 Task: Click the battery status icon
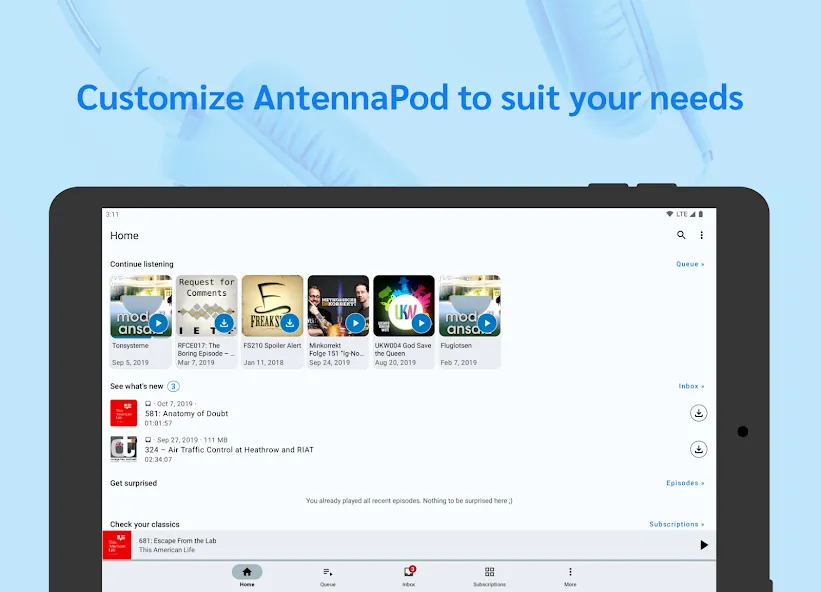(701, 214)
